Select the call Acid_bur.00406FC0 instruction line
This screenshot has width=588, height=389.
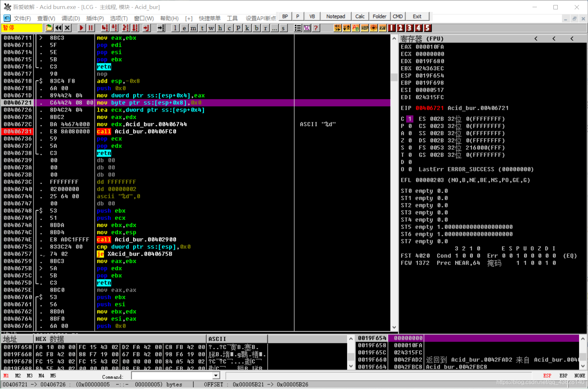[x=196, y=131]
